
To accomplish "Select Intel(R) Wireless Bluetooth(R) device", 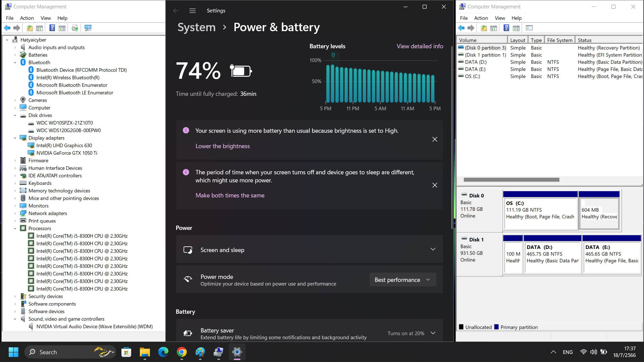I will (x=68, y=78).
